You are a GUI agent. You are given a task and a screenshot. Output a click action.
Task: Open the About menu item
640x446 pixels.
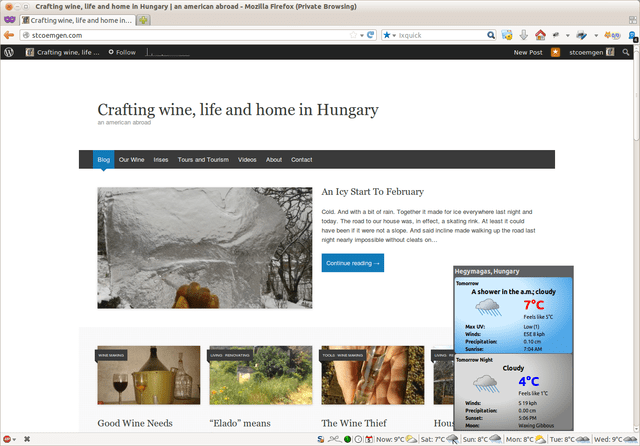[x=274, y=160]
